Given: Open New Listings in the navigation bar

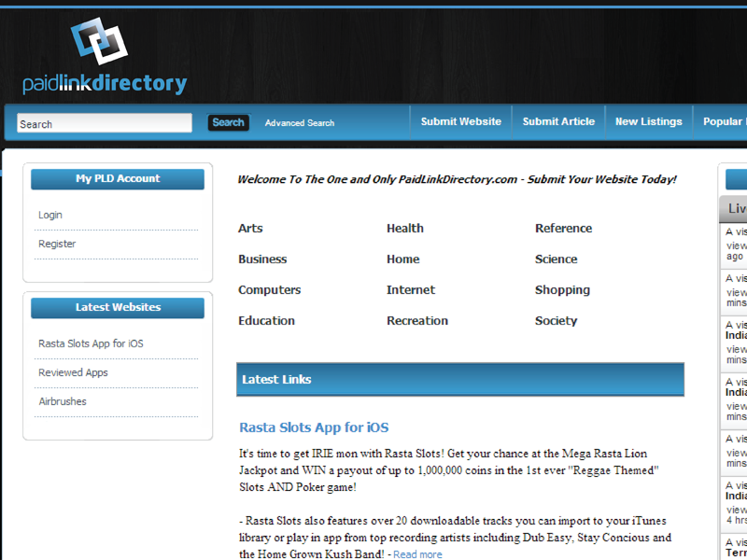Looking at the screenshot, I should click(648, 122).
